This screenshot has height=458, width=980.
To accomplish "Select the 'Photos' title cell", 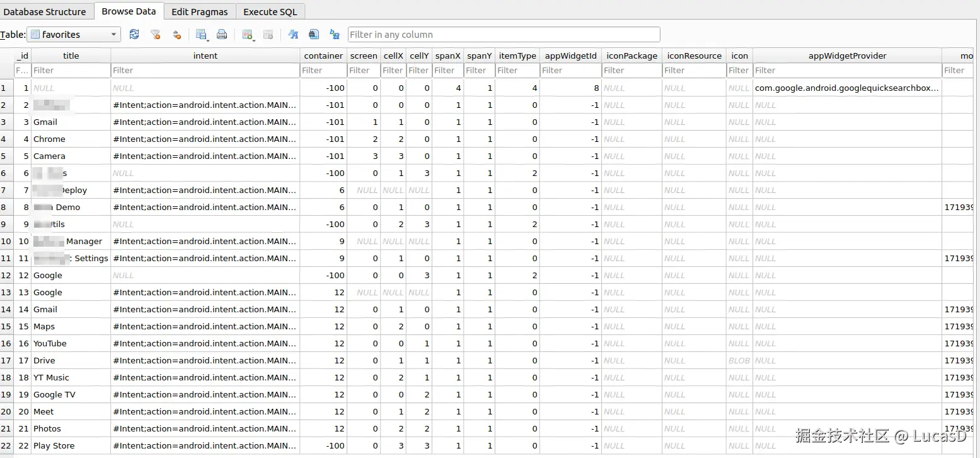I will [71, 428].
